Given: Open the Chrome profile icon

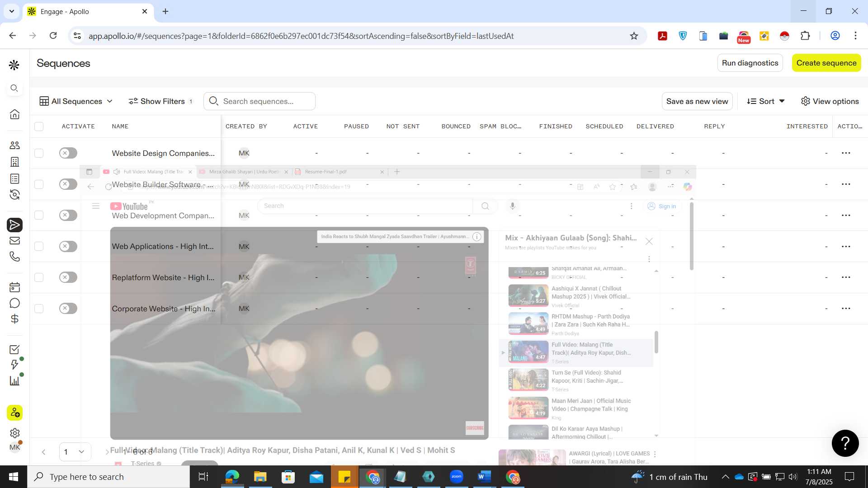Looking at the screenshot, I should 835,36.
